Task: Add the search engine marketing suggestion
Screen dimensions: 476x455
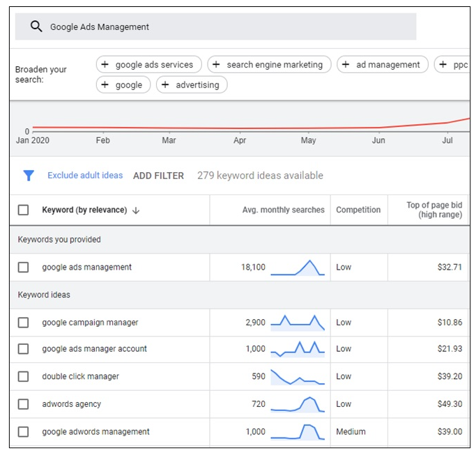Action: [269, 64]
